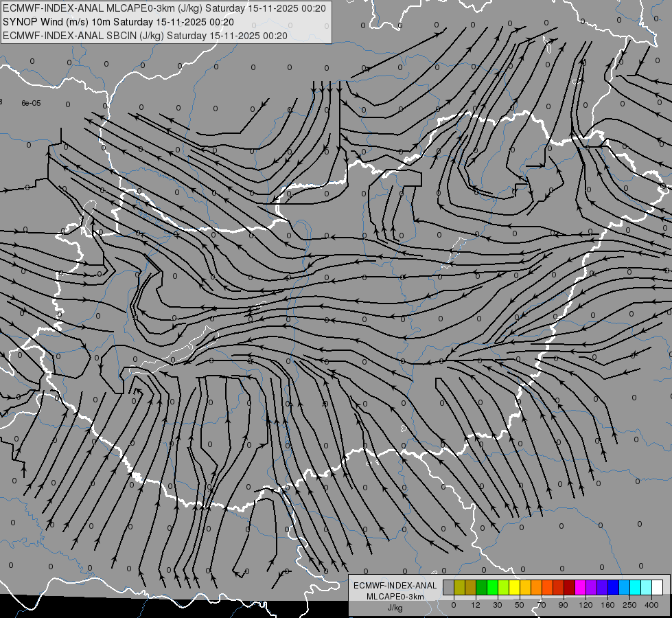Click the legend tick label 90
This screenshot has width=672, height=618.
(x=564, y=605)
